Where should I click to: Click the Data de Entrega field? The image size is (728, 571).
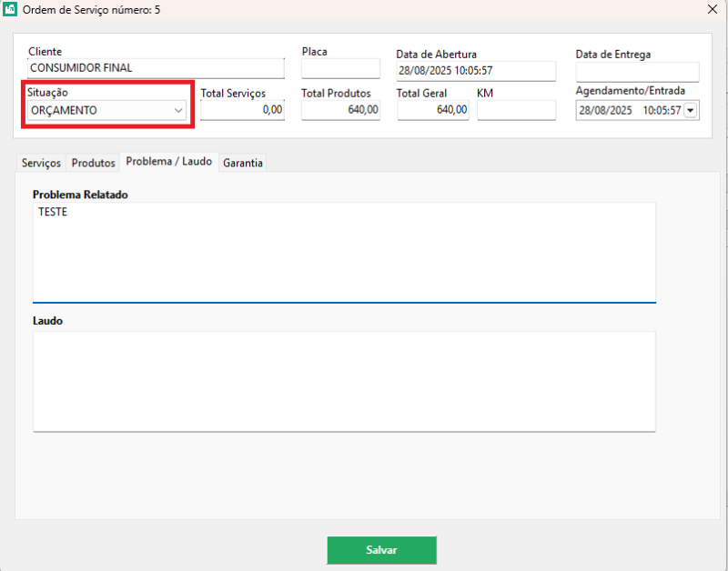pos(638,72)
